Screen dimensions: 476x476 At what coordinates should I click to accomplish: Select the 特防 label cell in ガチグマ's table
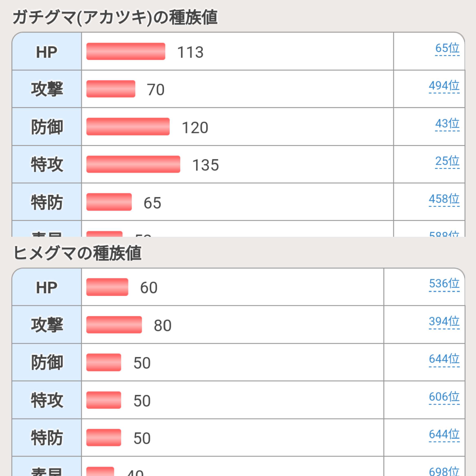[x=47, y=202]
